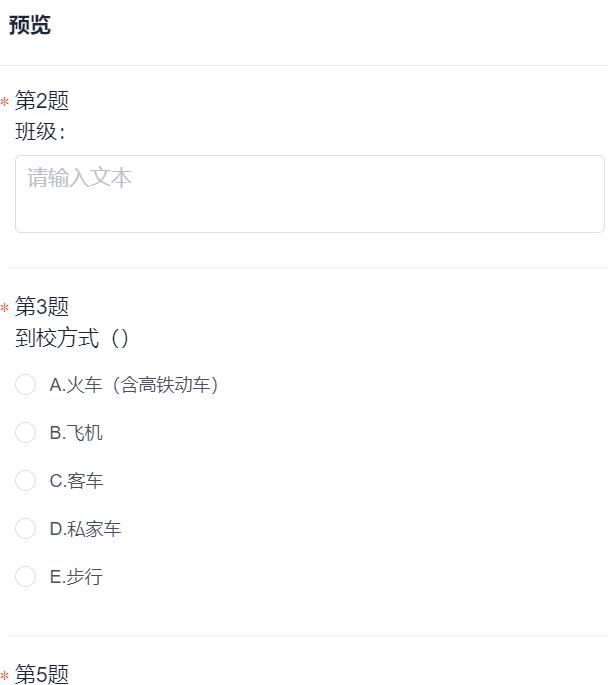Click the C.客车 option label text
This screenshot has width=608, height=685.
point(76,481)
